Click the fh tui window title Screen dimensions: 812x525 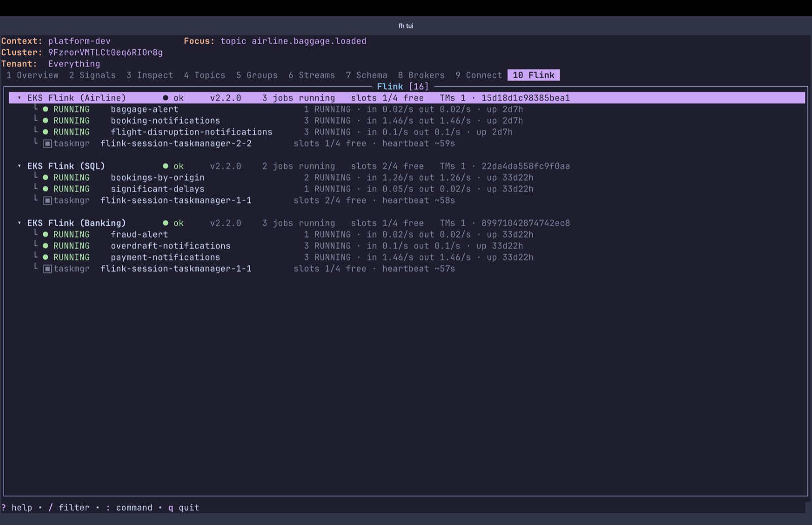coord(406,26)
